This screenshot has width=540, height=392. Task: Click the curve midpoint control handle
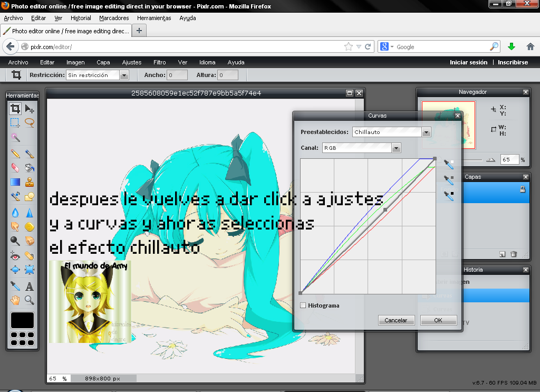385,209
